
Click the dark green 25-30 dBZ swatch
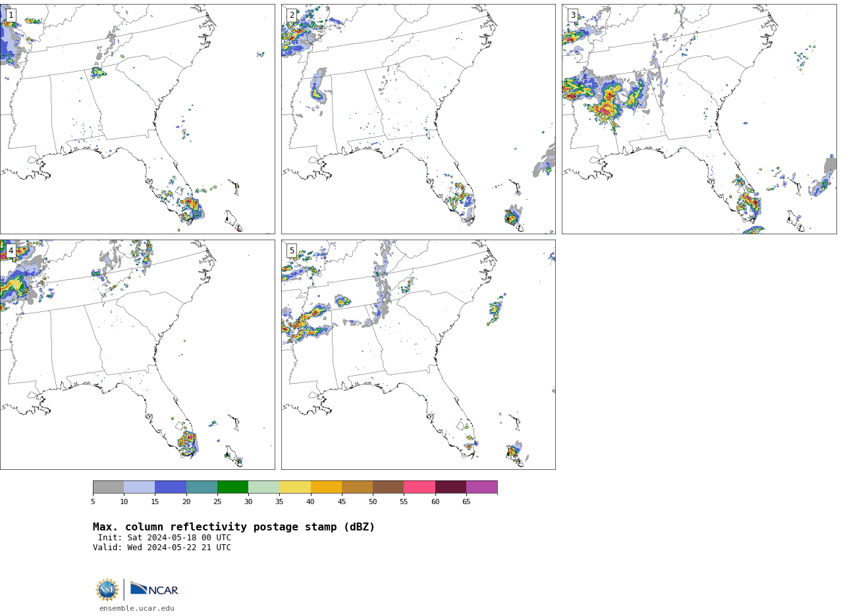(232, 487)
